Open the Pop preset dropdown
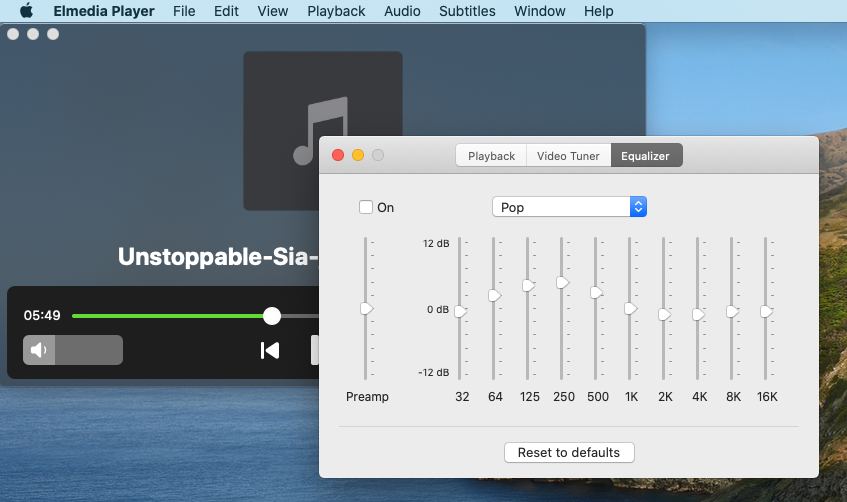This screenshot has height=502, width=847. [568, 207]
